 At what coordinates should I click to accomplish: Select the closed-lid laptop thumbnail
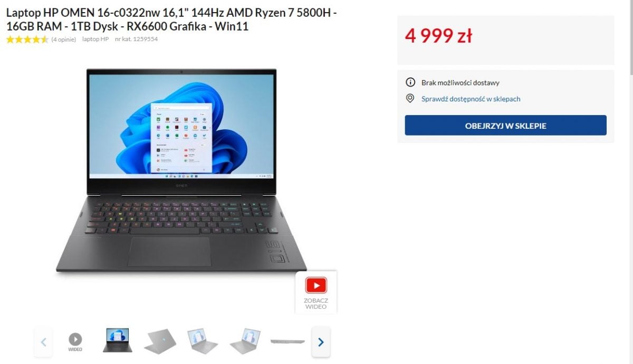click(160, 341)
